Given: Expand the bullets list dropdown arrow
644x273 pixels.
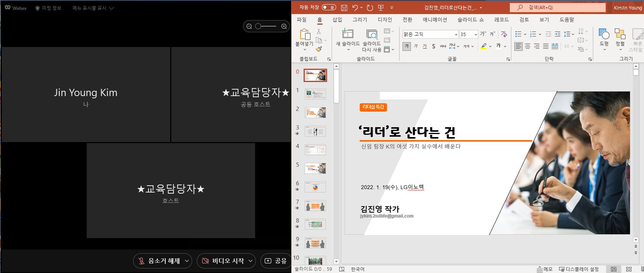Looking at the screenshot, I should point(525,35).
